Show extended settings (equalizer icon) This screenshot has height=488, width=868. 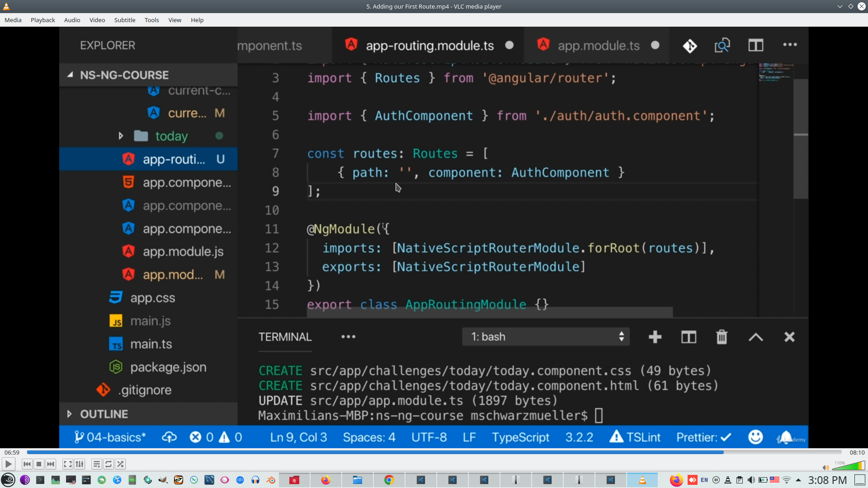pyautogui.click(x=80, y=464)
